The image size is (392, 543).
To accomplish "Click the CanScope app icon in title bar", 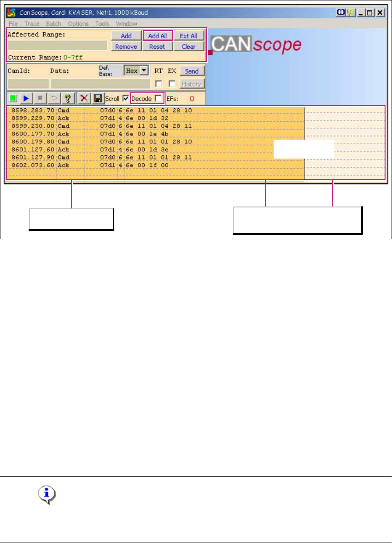I will (x=12, y=12).
